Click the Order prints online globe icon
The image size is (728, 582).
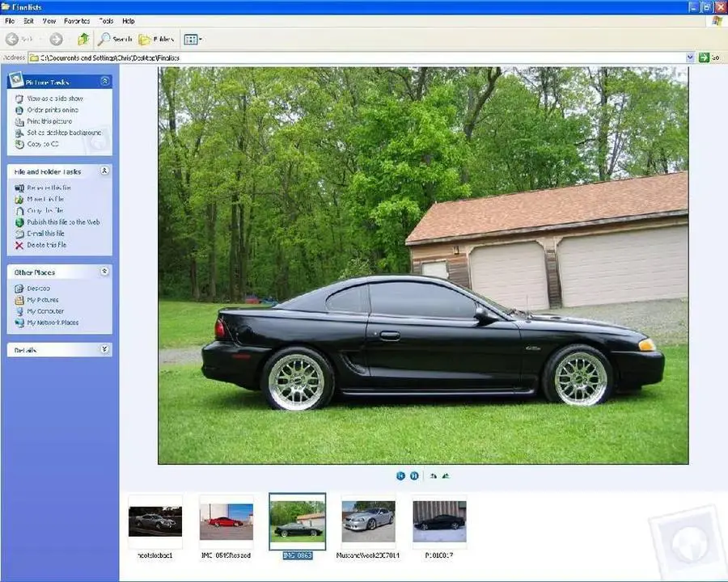(19, 110)
